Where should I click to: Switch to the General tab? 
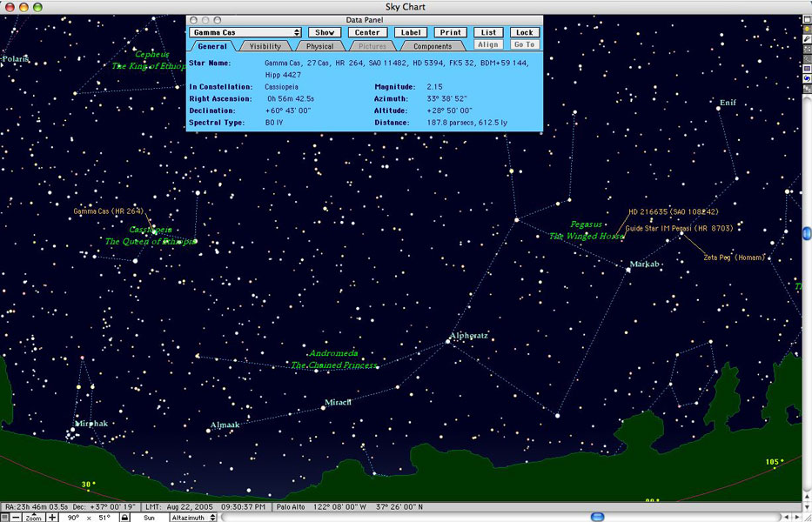pyautogui.click(x=212, y=46)
